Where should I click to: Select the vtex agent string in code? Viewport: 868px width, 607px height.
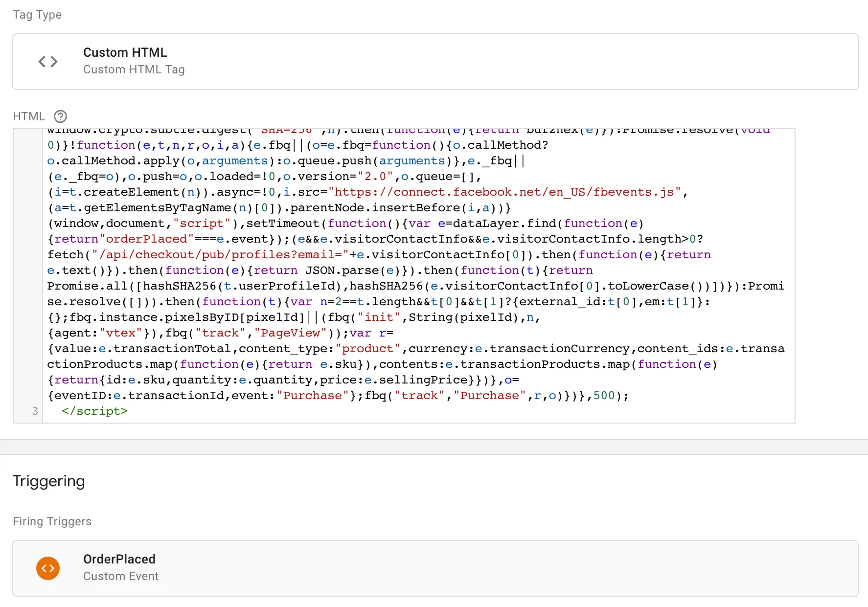click(x=122, y=333)
